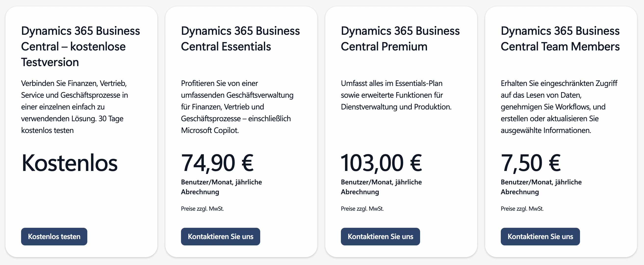Select the 7,50 € price text
Image resolution: width=644 pixels, height=265 pixels.
[x=531, y=163]
